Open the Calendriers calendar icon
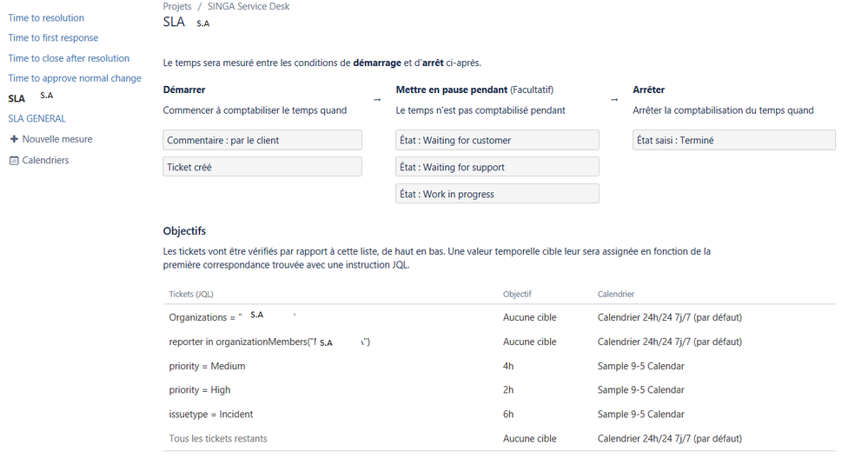The image size is (868, 465). (15, 161)
